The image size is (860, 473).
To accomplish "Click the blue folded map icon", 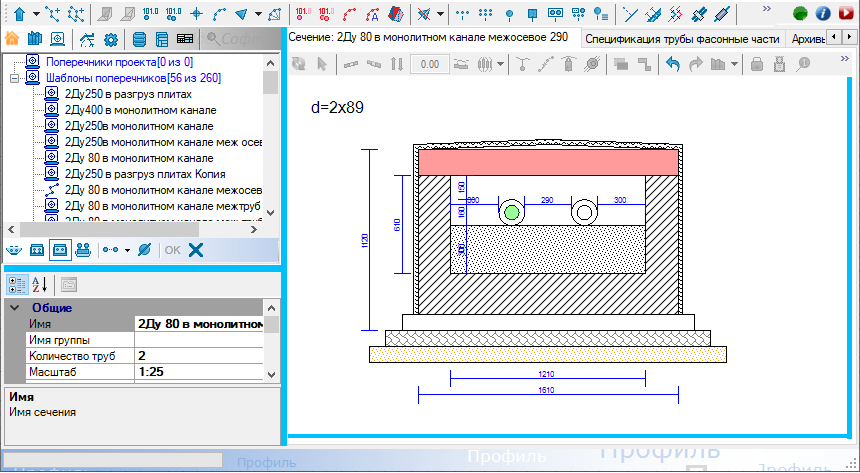I will [x=35, y=39].
